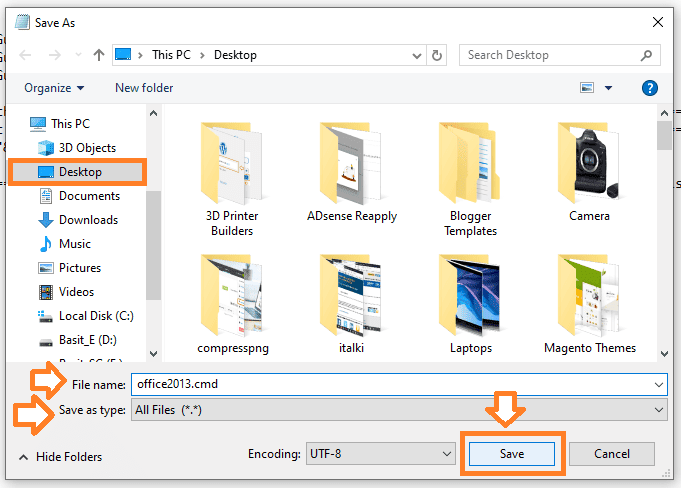Image resolution: width=681 pixels, height=488 pixels.
Task: Open Downloads in sidebar
Action: [x=88, y=220]
